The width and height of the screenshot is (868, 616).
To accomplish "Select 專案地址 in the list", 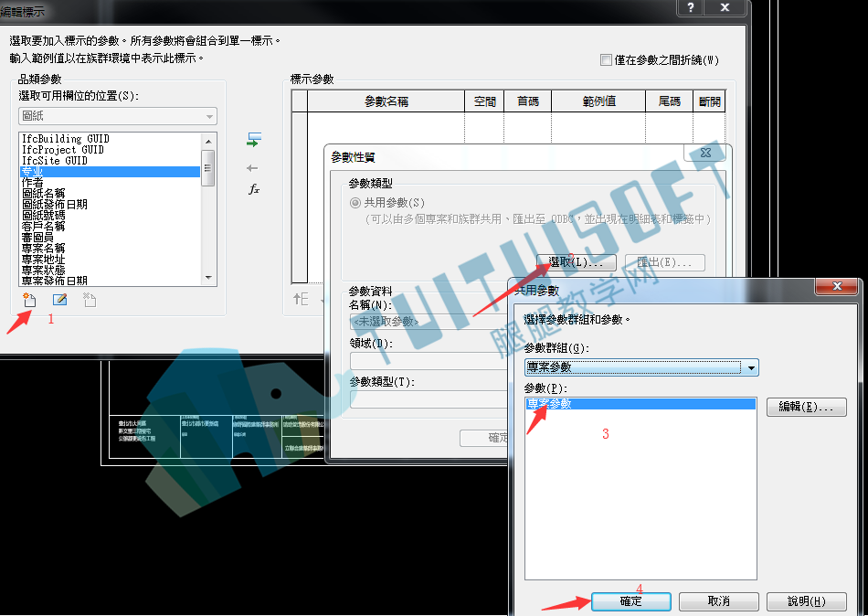I will click(x=111, y=259).
